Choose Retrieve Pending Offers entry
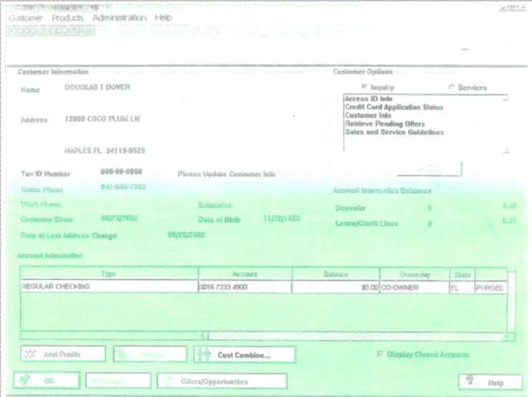 [x=385, y=124]
